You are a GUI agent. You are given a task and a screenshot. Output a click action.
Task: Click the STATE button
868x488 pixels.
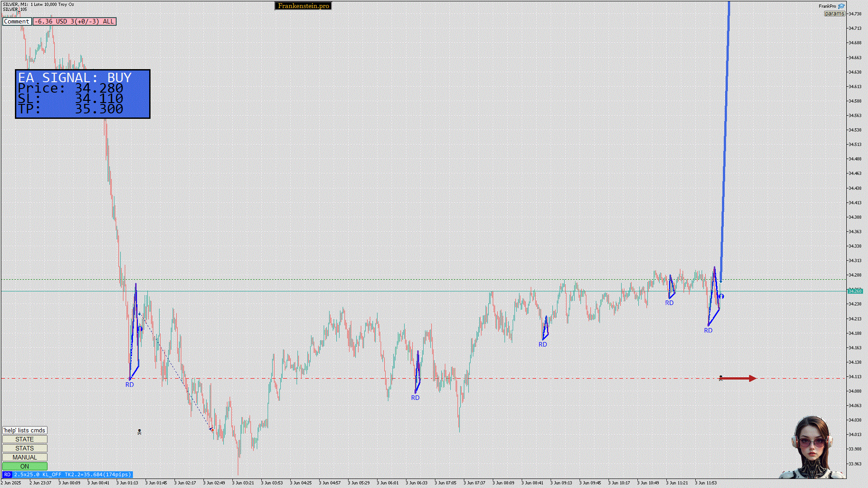pyautogui.click(x=24, y=439)
